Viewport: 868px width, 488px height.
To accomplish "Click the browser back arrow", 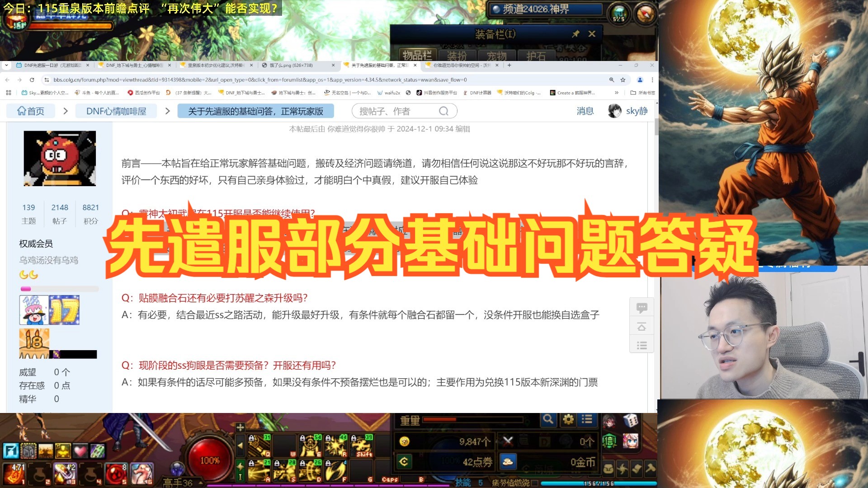I will tap(7, 80).
